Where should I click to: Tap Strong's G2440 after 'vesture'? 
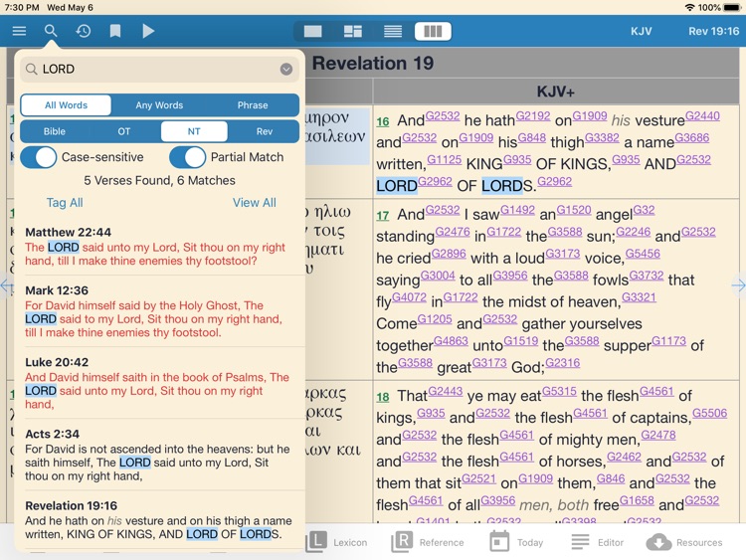tap(702, 116)
